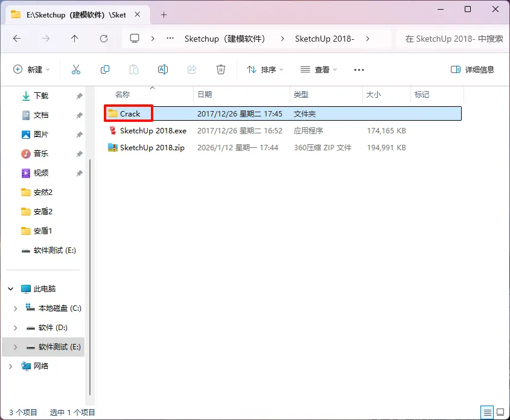Screen dimensions: 510x420
Task: Click the This PC monitor icon in address bar
Action: [x=135, y=39]
